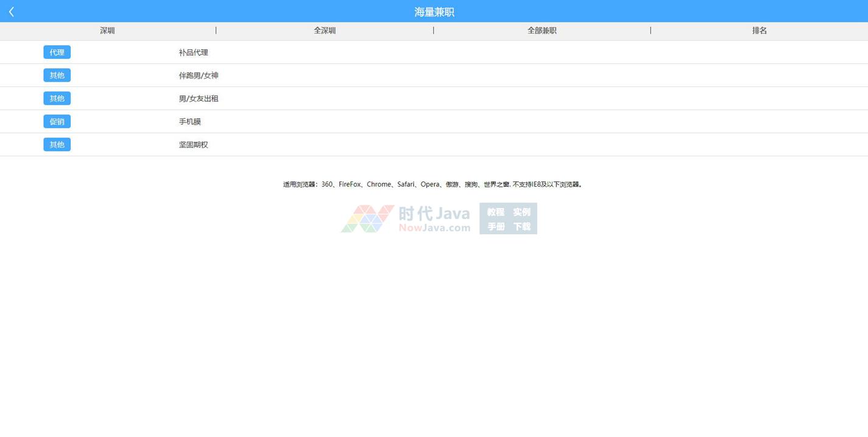Open the 坚固期权 listing
Screen dimensions: 868x437
(x=193, y=145)
